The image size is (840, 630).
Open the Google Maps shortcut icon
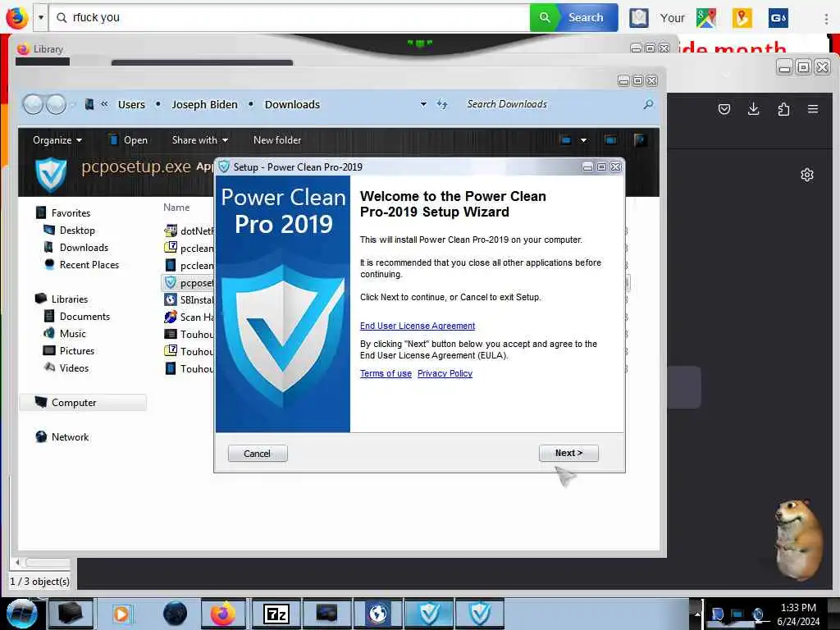(706, 18)
